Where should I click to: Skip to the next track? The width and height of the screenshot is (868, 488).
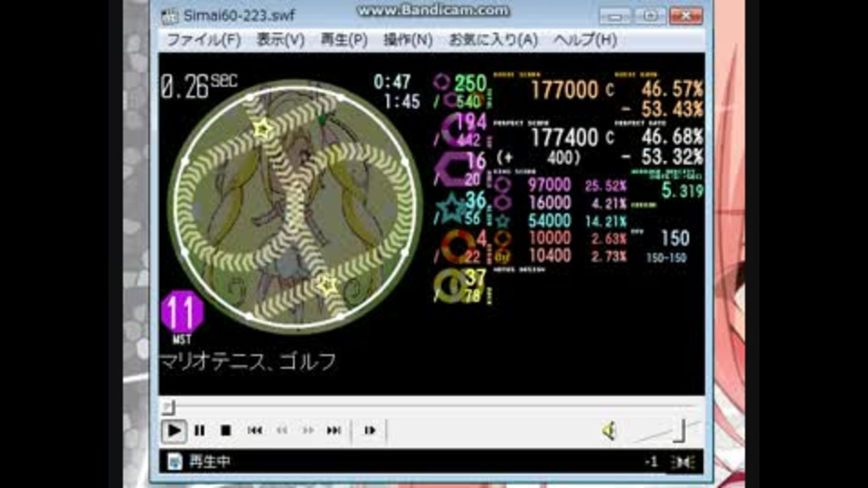[x=334, y=430]
